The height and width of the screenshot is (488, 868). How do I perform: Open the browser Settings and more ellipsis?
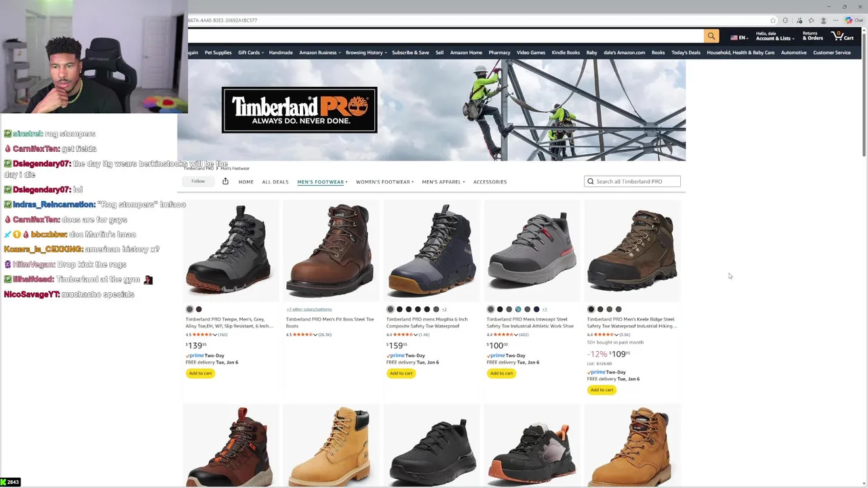click(x=834, y=20)
